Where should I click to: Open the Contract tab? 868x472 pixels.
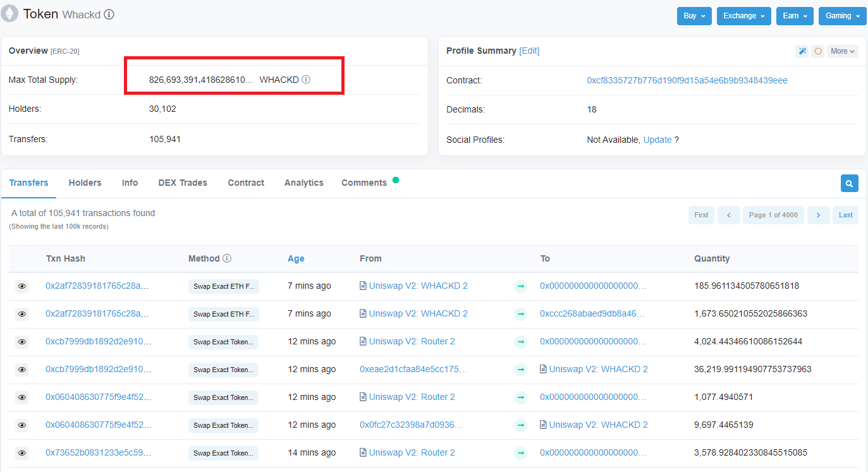246,183
